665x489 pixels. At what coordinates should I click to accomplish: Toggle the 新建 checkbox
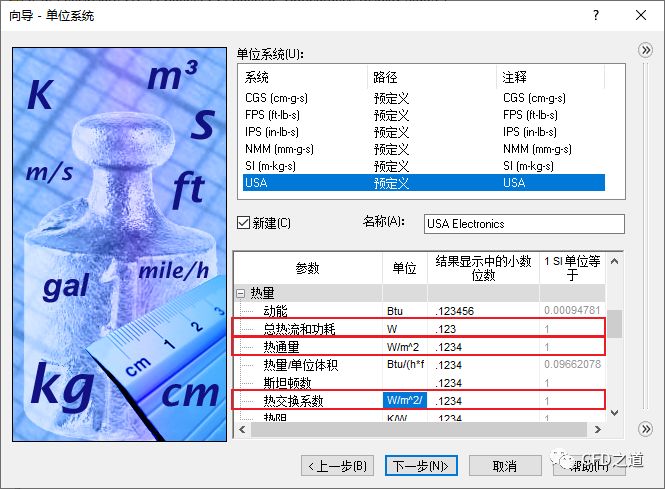[243, 222]
